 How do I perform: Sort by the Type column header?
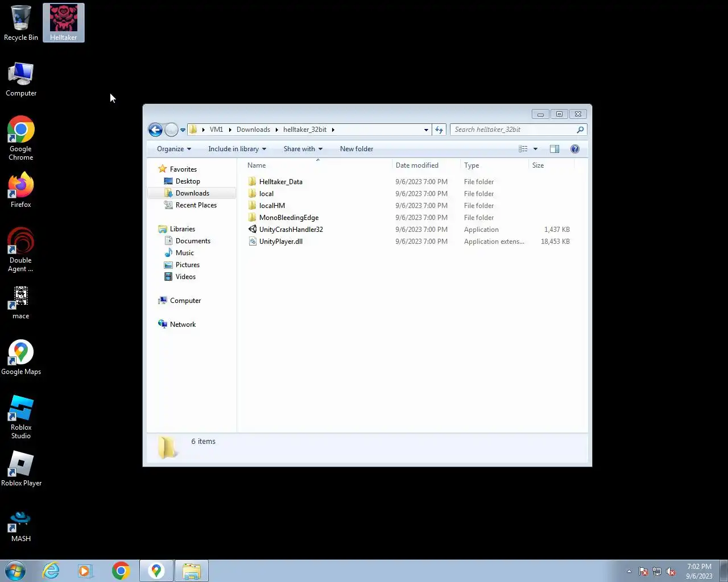click(x=494, y=165)
